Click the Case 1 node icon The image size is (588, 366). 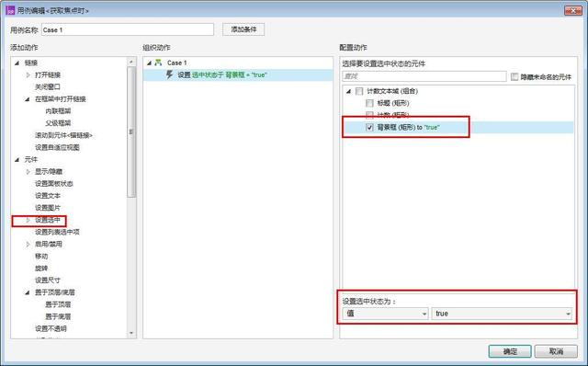158,63
